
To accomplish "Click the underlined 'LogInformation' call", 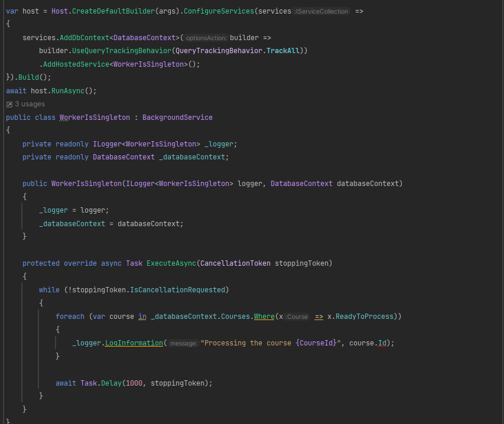I will pyautogui.click(x=134, y=343).
